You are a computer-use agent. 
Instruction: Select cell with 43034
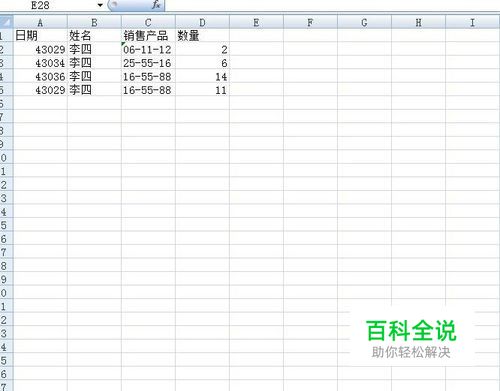click(x=40, y=63)
